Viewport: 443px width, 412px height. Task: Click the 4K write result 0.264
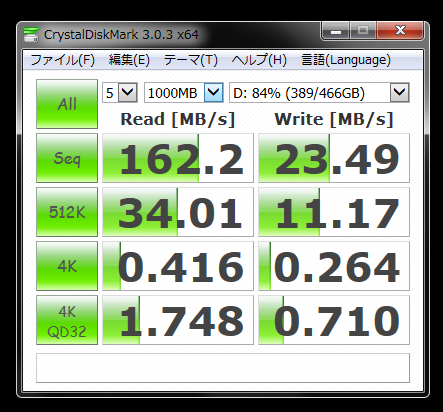tap(334, 266)
